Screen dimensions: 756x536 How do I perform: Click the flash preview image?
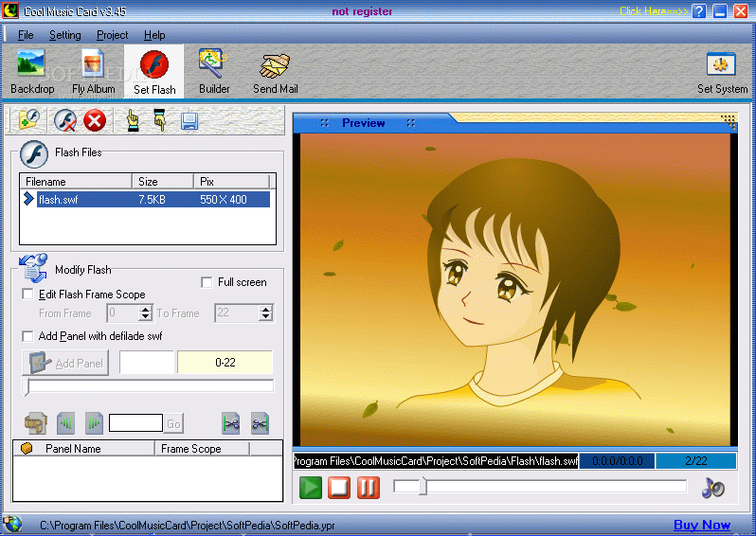click(x=515, y=290)
